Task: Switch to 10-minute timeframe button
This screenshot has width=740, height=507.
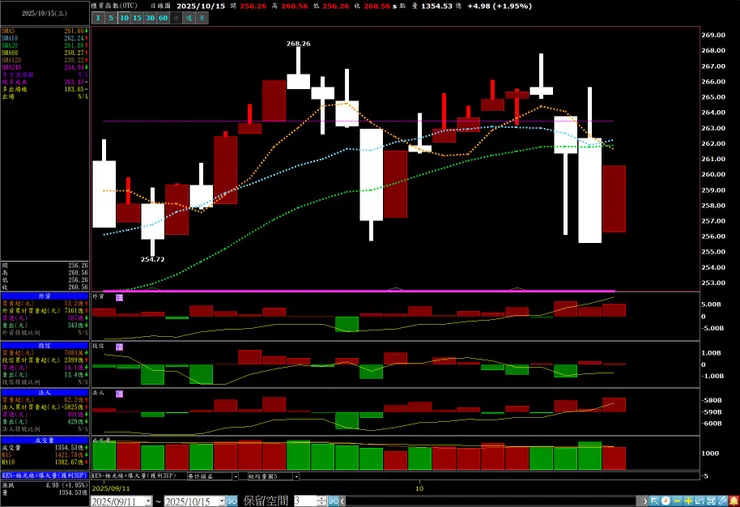Action: (124, 18)
